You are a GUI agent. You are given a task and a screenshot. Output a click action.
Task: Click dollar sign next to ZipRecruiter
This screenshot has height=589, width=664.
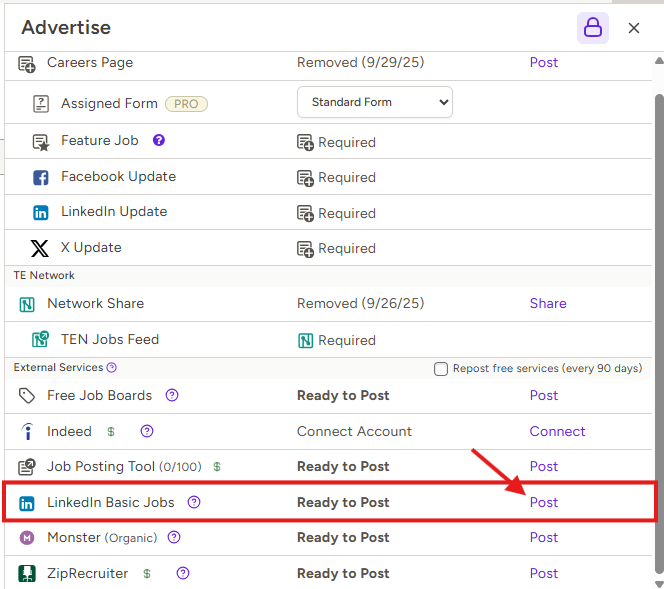tap(147, 574)
